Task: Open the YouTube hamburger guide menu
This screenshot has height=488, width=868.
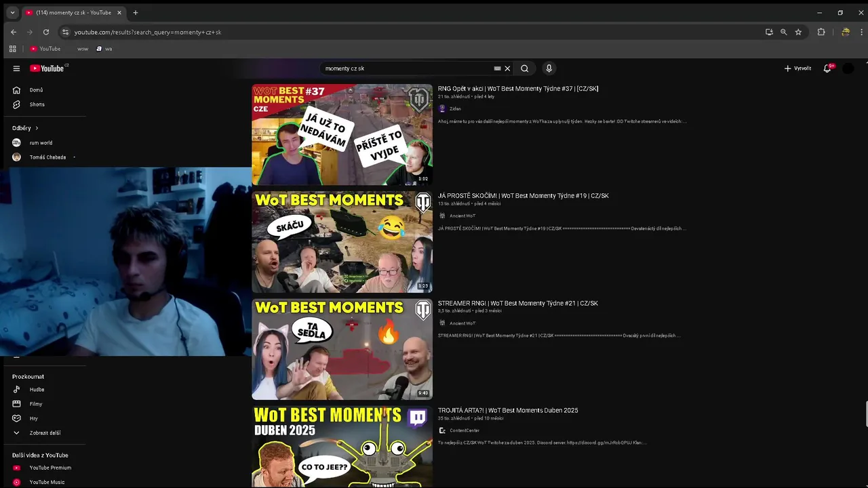Action: coord(16,68)
